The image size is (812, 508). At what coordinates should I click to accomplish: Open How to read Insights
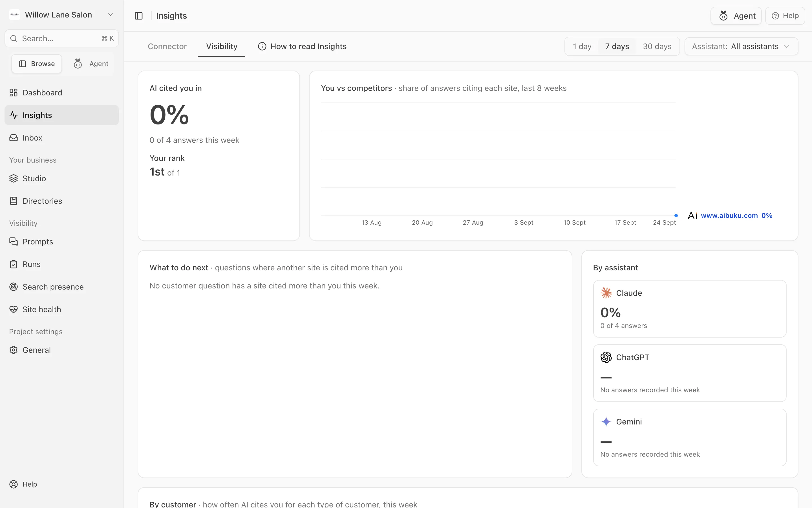tap(302, 46)
